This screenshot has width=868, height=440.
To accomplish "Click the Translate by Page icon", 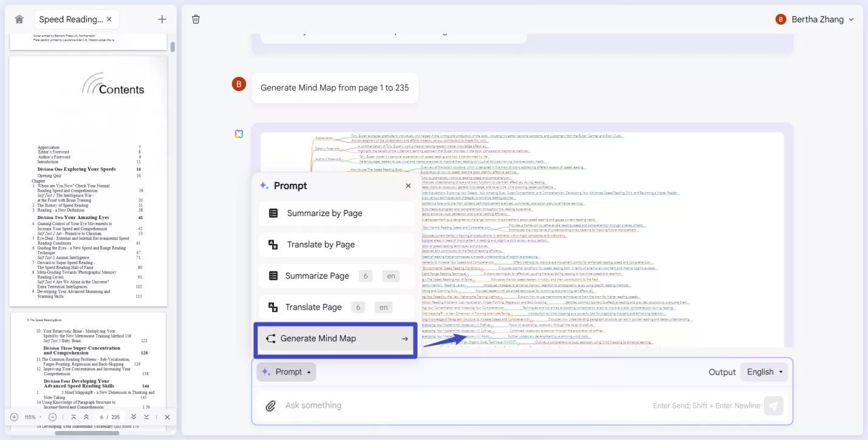I will coord(273,245).
